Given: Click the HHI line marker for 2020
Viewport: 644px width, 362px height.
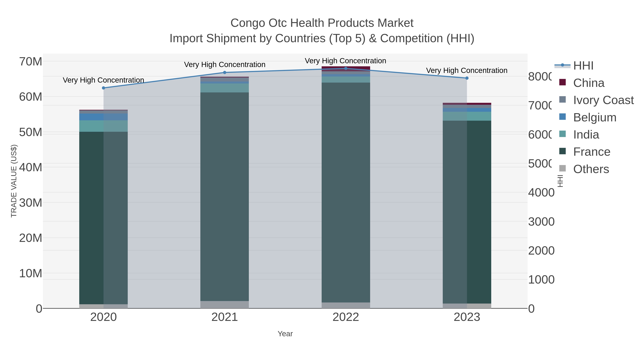Looking at the screenshot, I should [x=104, y=88].
